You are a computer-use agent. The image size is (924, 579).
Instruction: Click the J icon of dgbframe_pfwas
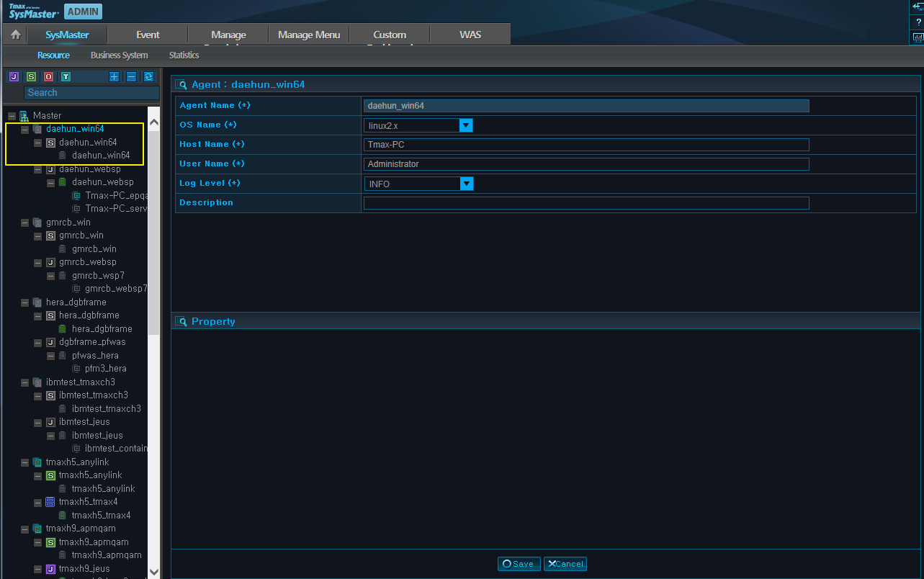pyautogui.click(x=50, y=342)
